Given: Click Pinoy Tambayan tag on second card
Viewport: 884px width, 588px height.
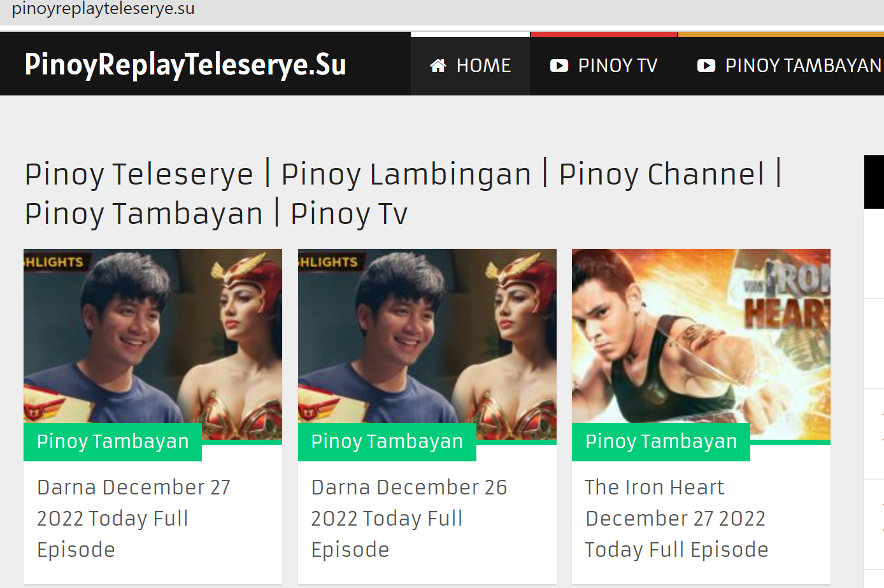Looking at the screenshot, I should coord(387,442).
